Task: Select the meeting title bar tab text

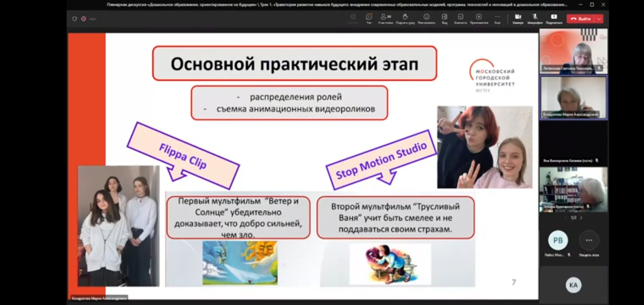Action: 322,5
